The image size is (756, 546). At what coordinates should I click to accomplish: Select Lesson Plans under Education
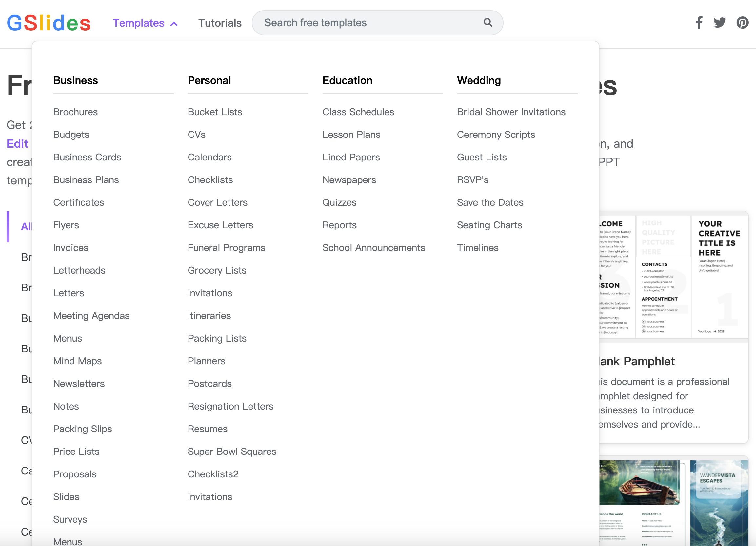351,135
